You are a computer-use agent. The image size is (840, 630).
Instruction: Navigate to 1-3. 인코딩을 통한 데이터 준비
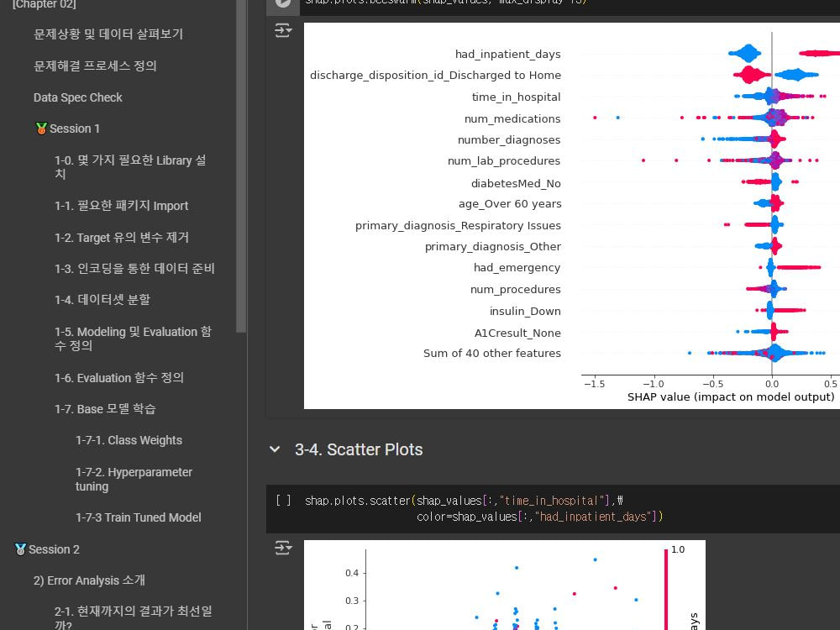[x=134, y=269]
